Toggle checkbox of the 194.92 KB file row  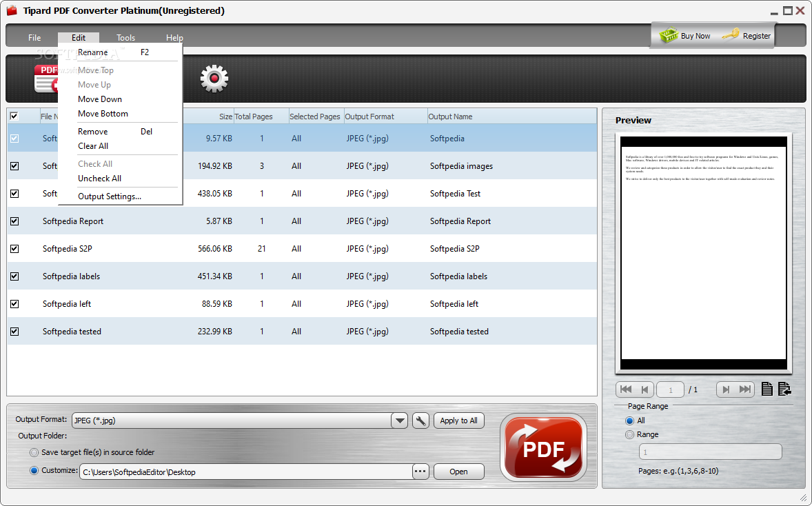[14, 166]
